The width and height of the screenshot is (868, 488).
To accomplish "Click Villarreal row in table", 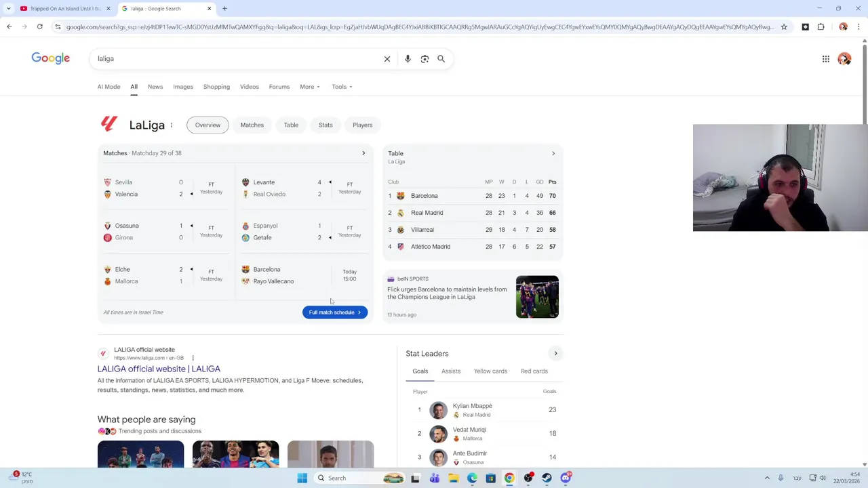I will 473,230.
